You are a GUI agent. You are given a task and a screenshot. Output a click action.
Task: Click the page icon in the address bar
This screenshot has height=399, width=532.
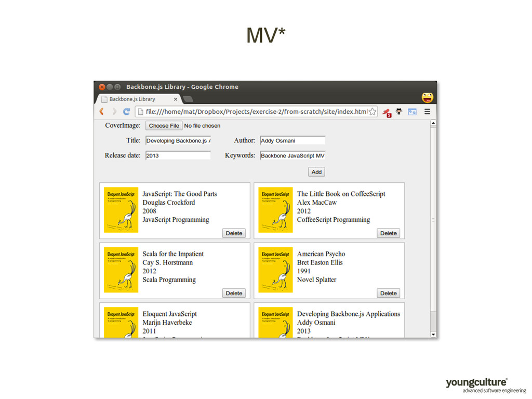pyautogui.click(x=140, y=112)
